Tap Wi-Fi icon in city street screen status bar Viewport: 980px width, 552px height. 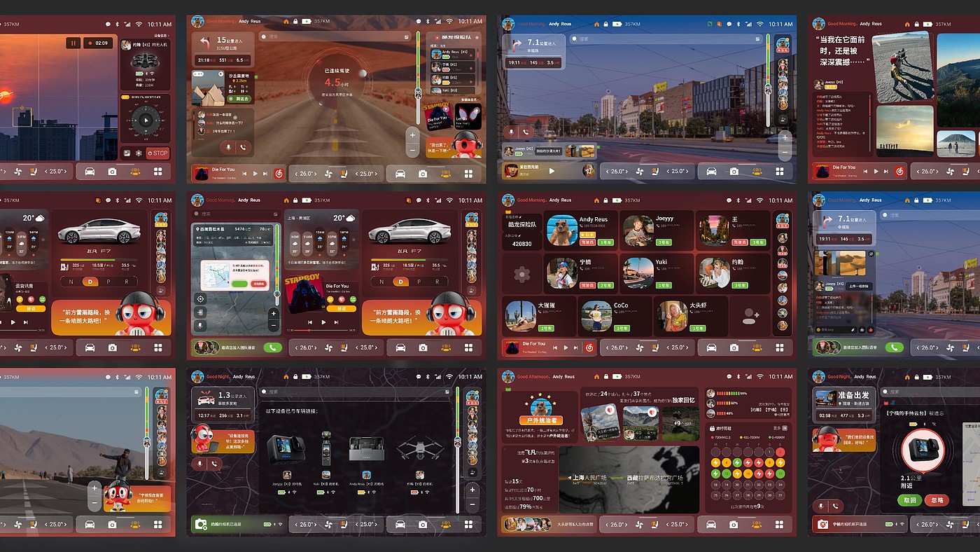pyautogui.click(x=759, y=24)
